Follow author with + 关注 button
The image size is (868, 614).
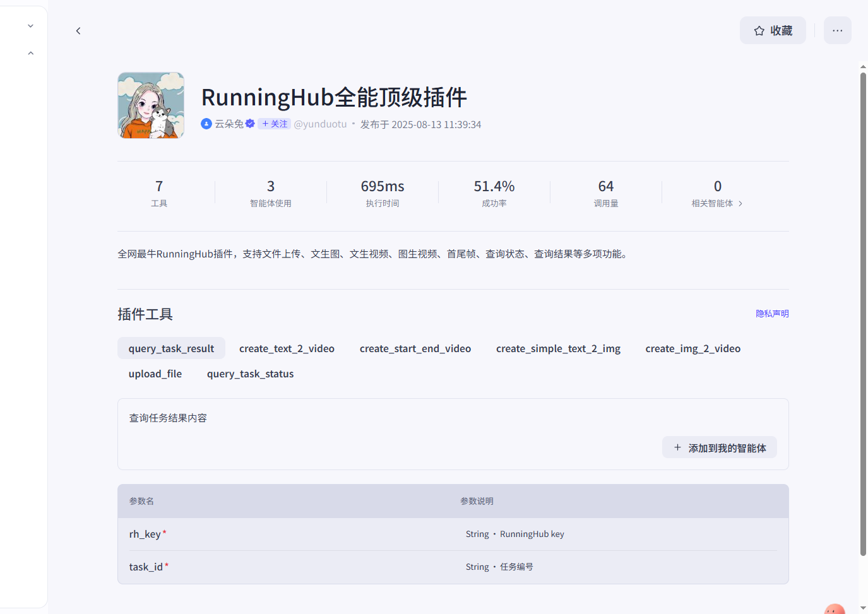[275, 124]
